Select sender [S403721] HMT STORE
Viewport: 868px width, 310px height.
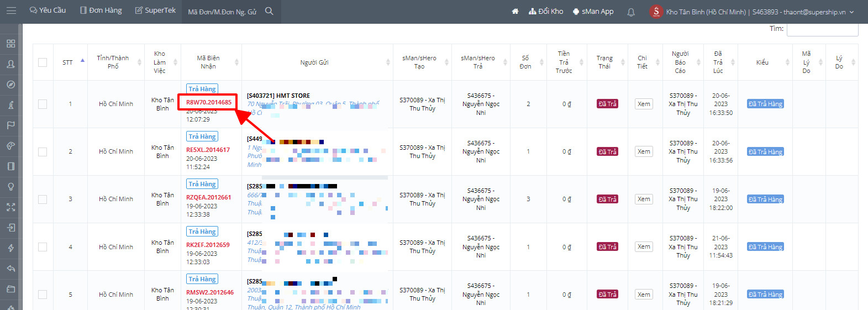click(x=278, y=96)
